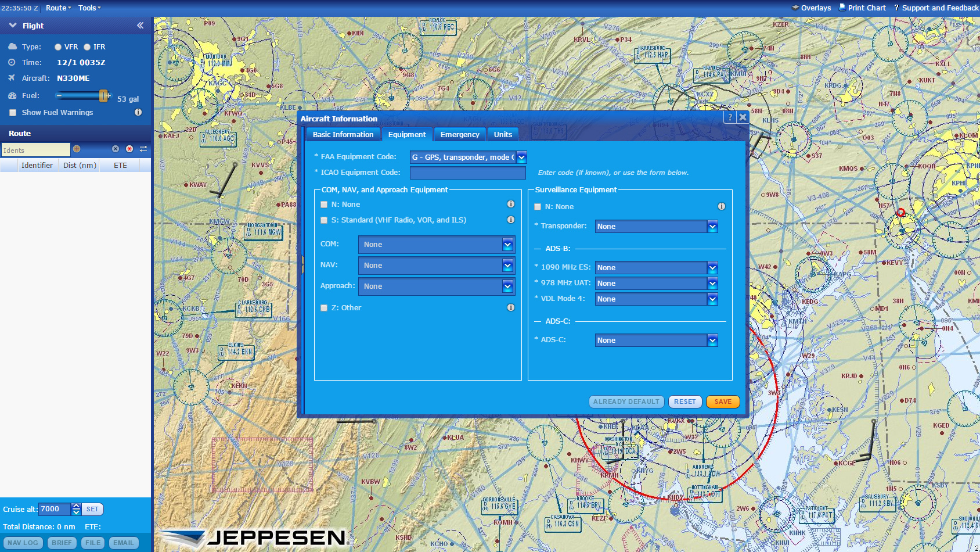Click the Print Chart icon
This screenshot has width=980, height=552.
(841, 8)
